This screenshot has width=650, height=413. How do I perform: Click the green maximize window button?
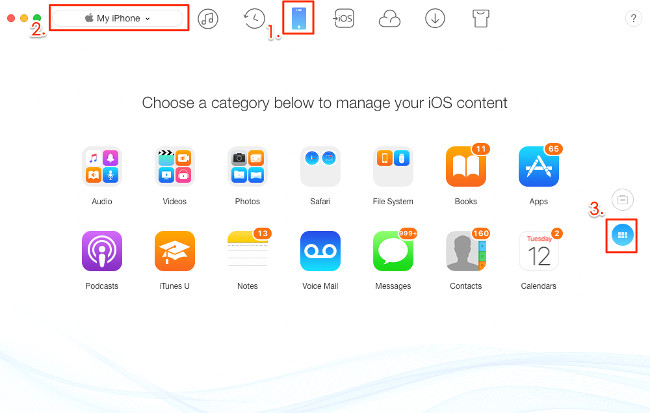37,18
